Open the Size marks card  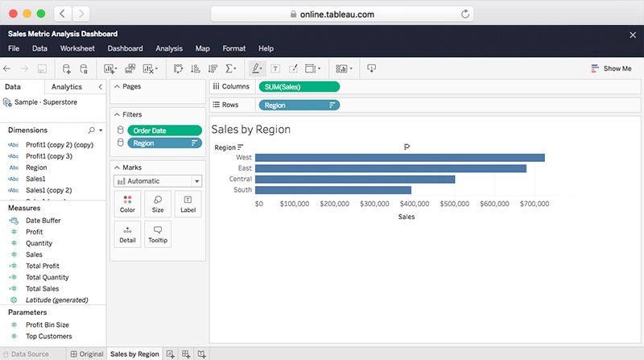point(158,204)
